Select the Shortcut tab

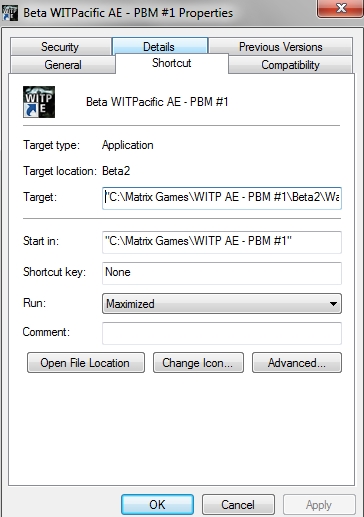[x=172, y=63]
